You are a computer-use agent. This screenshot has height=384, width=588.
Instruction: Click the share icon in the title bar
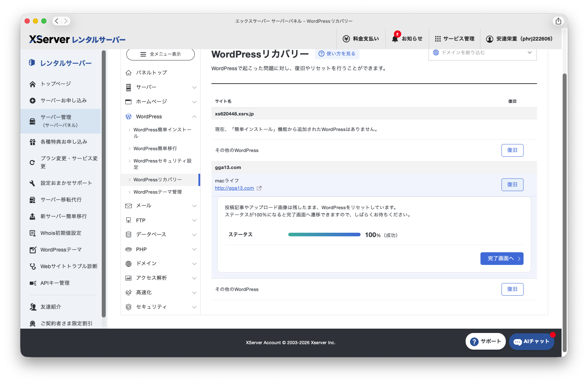pyautogui.click(x=558, y=21)
